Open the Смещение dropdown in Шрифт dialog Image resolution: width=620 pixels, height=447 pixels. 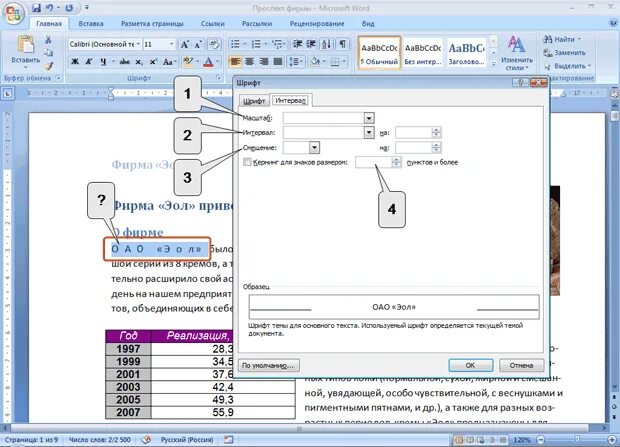tap(314, 148)
